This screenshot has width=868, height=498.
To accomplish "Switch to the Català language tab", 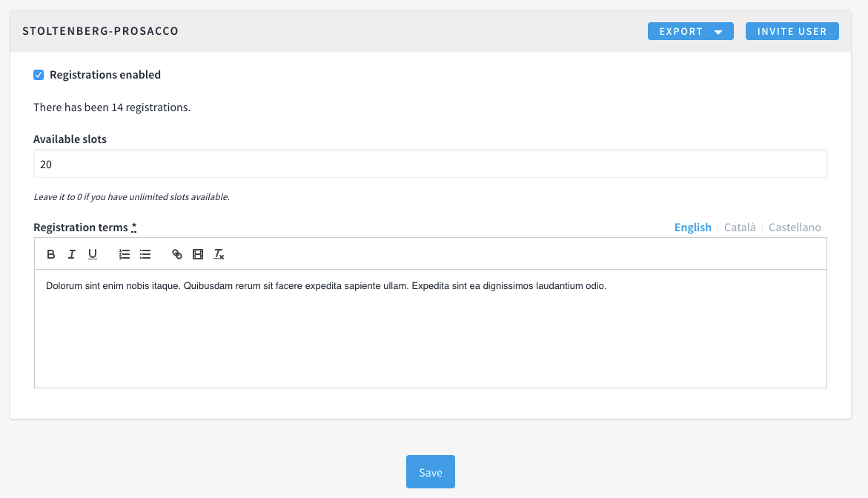I will (740, 228).
